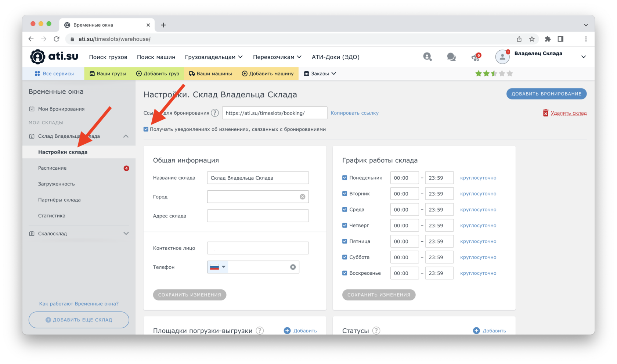Go to Поиск грузов

pos(108,57)
